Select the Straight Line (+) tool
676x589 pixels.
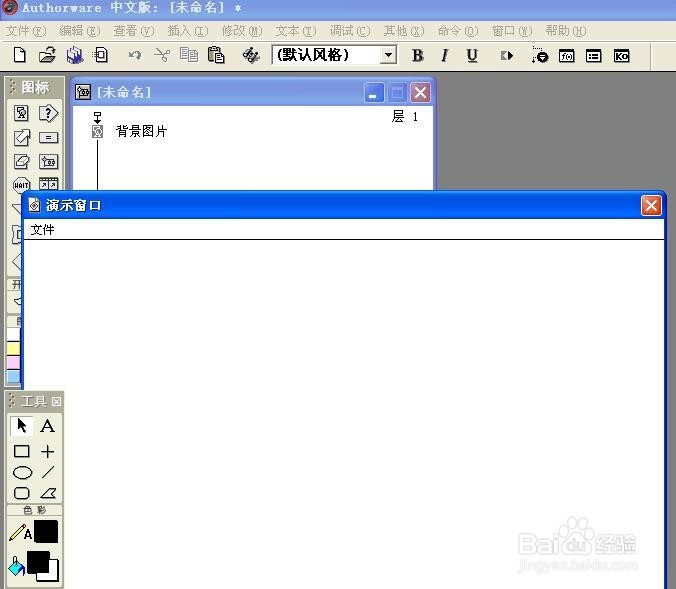(47, 451)
